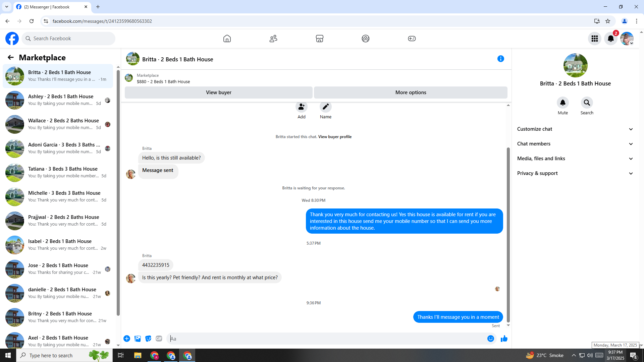Open the Windows notification center
The height and width of the screenshot is (362, 644).
pyautogui.click(x=634, y=355)
